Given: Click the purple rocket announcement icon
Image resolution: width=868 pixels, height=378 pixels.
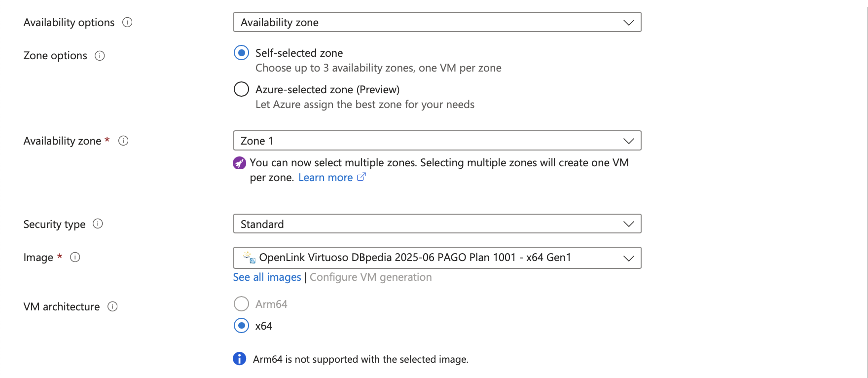Looking at the screenshot, I should tap(239, 163).
